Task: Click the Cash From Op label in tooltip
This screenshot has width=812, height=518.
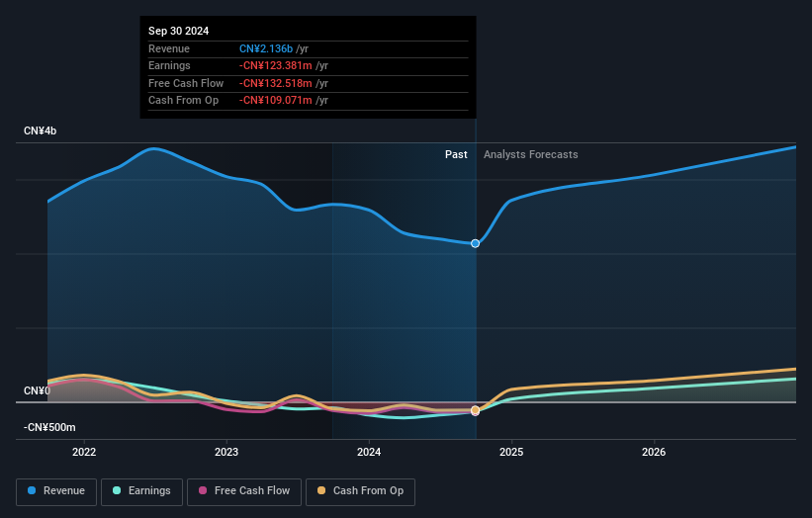Action: (183, 101)
